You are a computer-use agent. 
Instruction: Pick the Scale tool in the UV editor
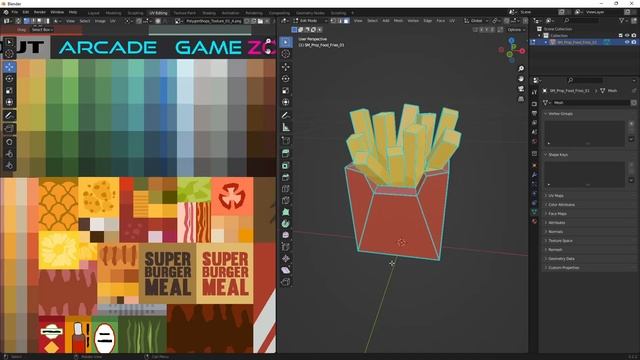tap(9, 91)
